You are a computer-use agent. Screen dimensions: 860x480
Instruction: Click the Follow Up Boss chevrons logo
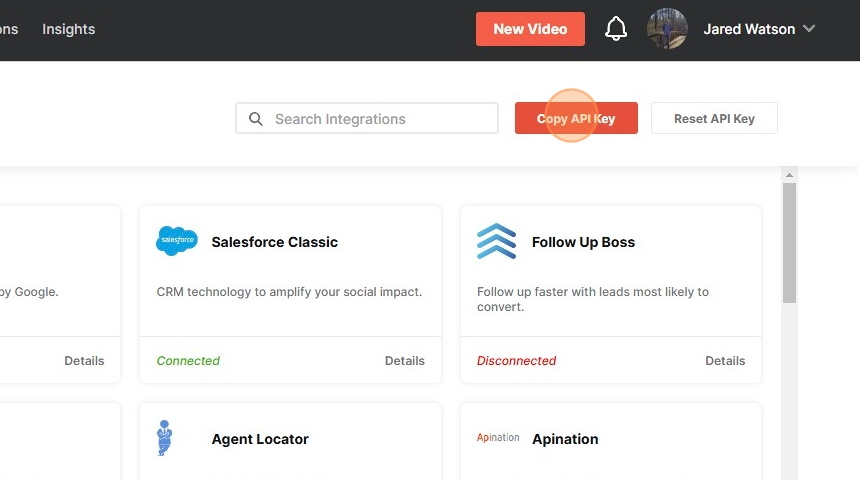496,241
